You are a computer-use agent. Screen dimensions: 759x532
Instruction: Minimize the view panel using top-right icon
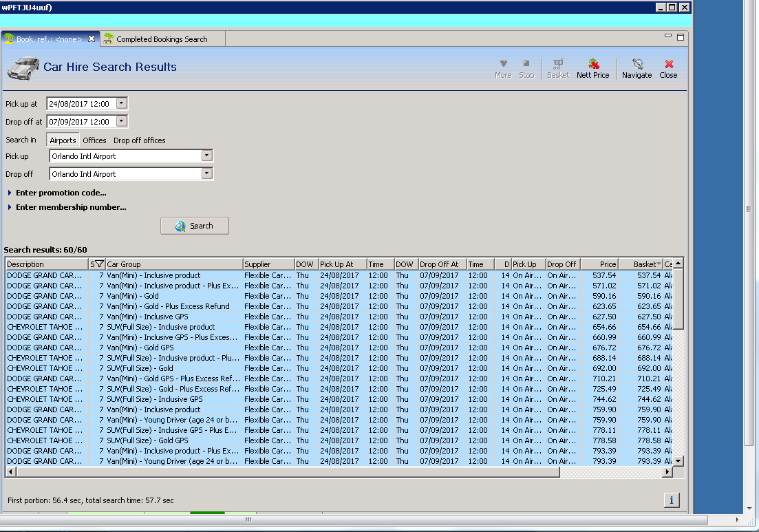pos(668,36)
